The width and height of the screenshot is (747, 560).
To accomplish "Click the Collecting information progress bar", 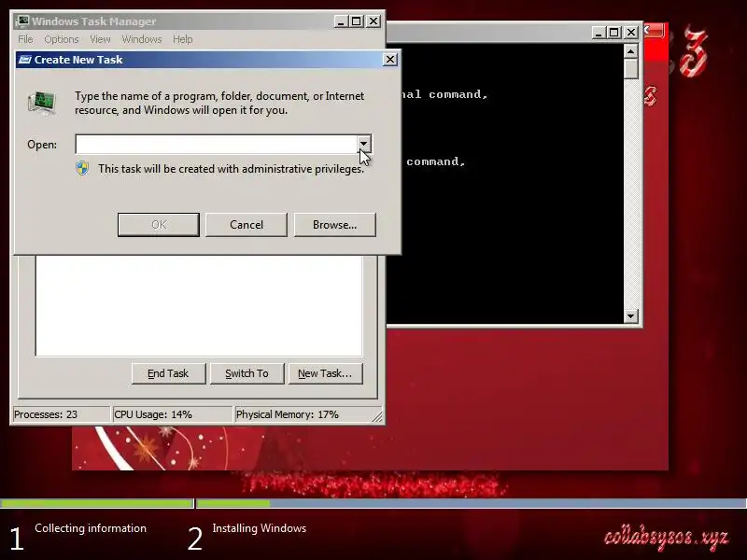I will (x=97, y=503).
